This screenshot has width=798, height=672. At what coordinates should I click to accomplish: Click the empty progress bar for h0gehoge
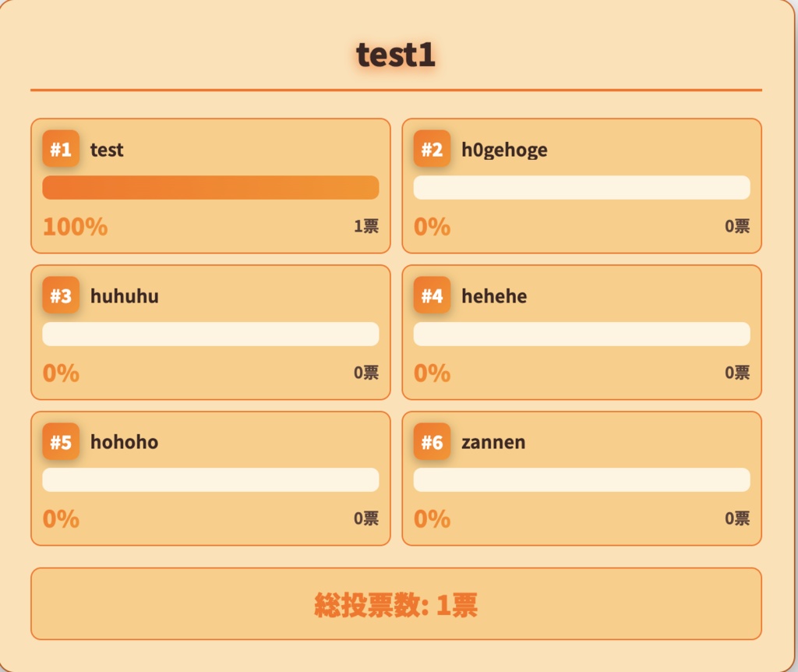[581, 188]
